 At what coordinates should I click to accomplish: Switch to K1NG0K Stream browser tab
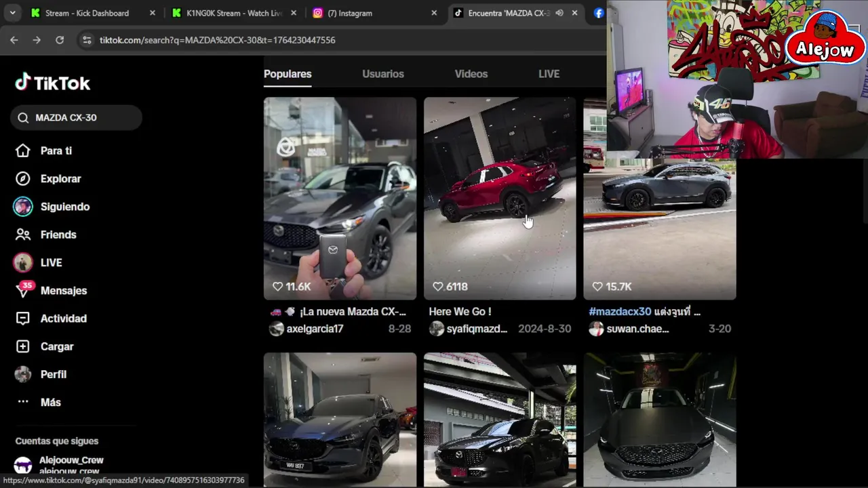tap(234, 13)
